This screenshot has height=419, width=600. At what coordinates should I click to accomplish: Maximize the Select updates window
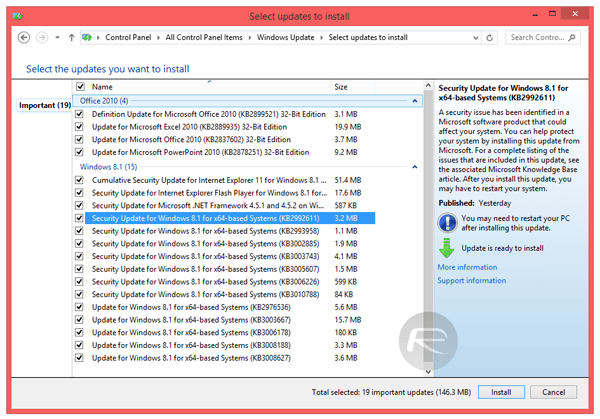point(552,14)
